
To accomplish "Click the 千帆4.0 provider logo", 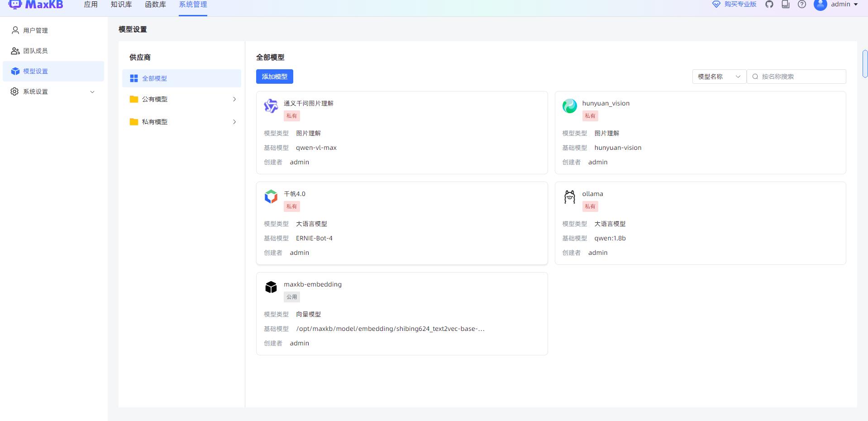I will [271, 196].
